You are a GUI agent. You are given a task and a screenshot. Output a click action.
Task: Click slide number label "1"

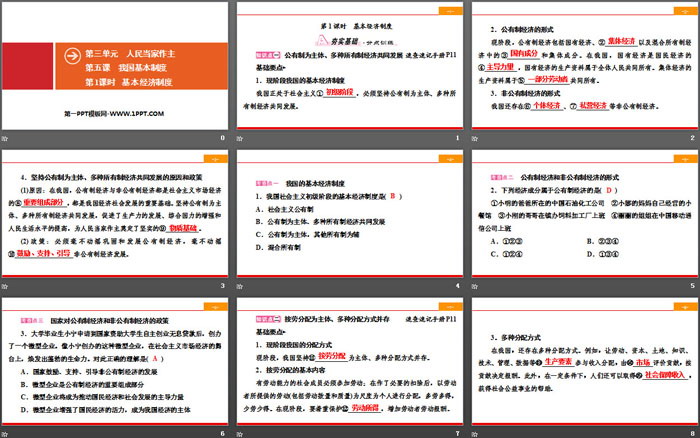click(x=458, y=138)
